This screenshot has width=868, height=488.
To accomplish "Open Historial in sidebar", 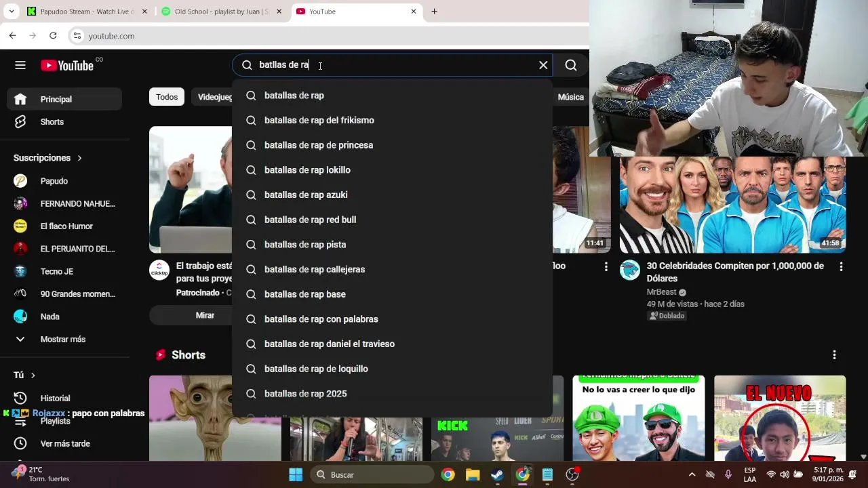I will (65, 399).
